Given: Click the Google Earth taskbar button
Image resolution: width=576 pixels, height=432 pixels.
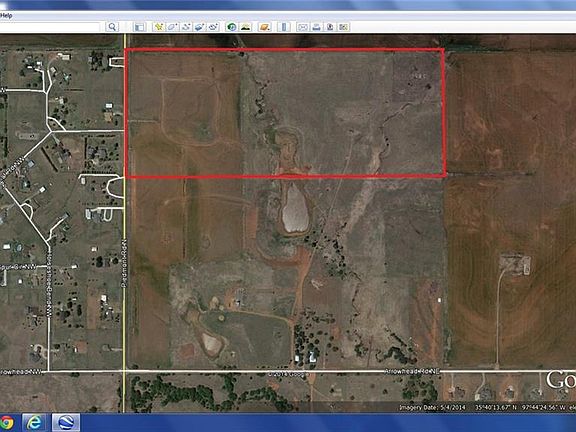Looking at the screenshot, I should point(65,422).
